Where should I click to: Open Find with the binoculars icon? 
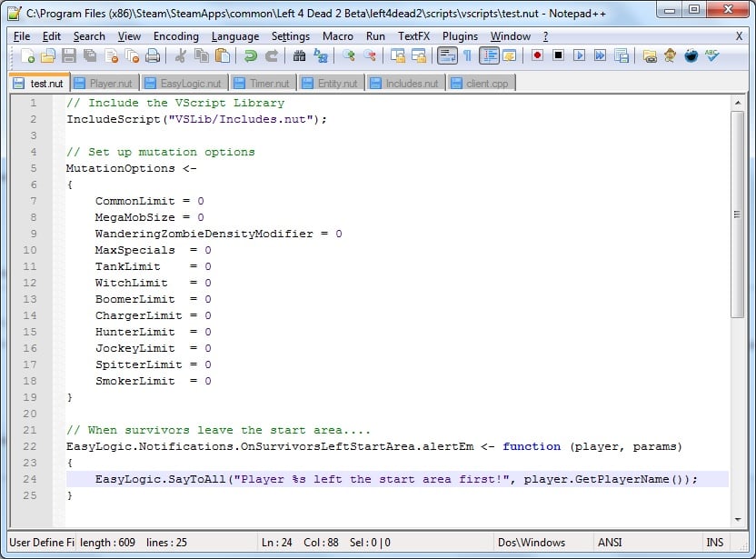tap(300, 56)
